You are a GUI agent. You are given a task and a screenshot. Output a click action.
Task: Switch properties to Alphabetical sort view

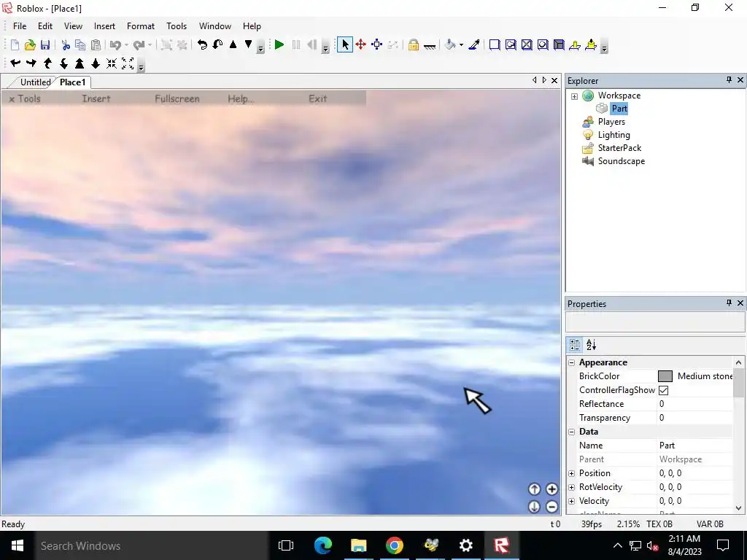point(591,345)
